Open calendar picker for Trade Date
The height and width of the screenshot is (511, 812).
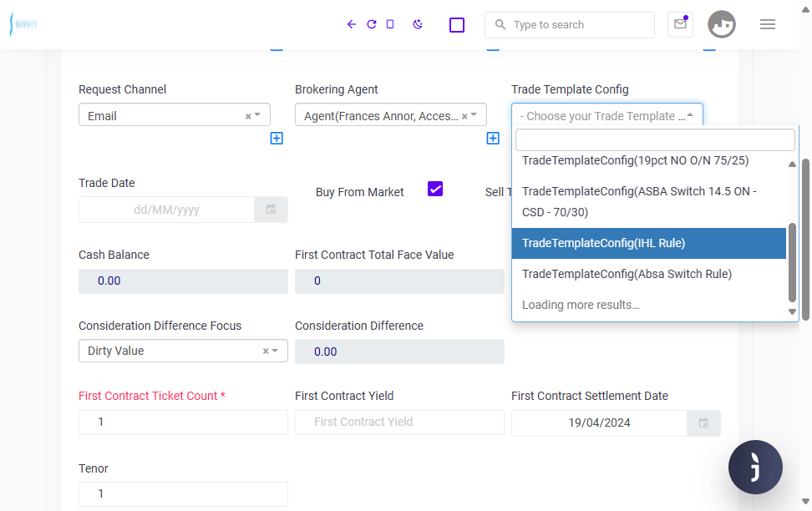(271, 210)
